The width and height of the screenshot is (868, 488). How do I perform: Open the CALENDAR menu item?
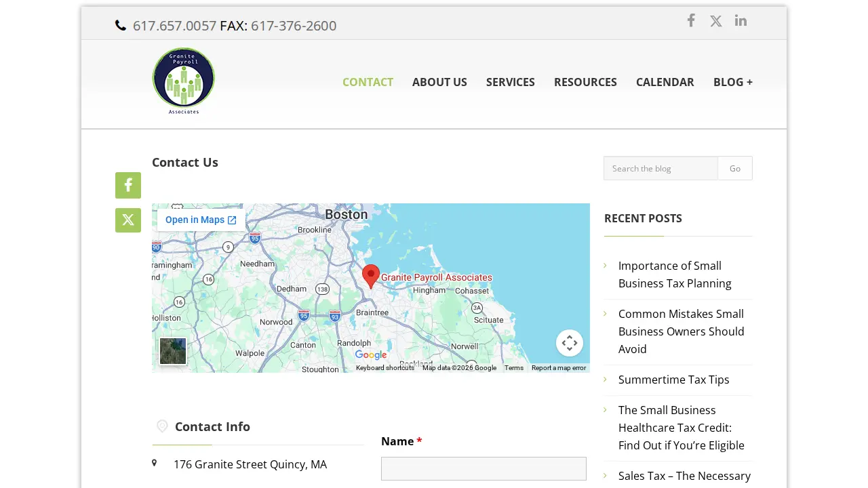pyautogui.click(x=665, y=82)
